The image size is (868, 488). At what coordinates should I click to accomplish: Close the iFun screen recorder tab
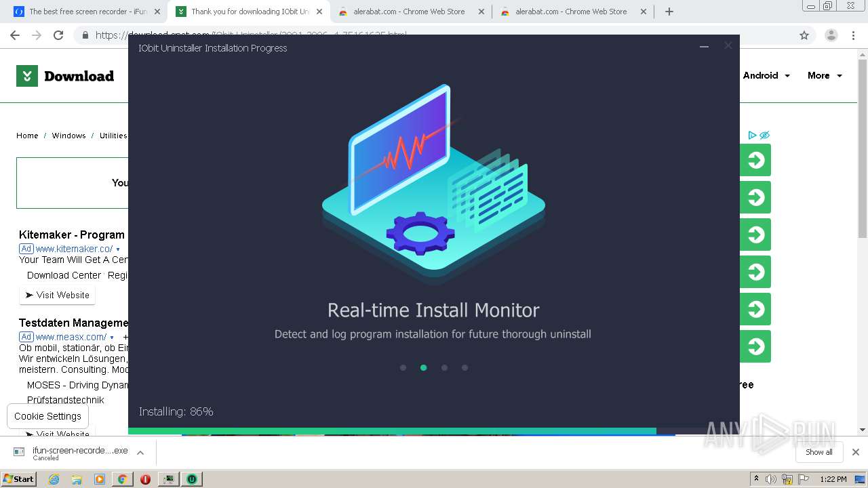(x=157, y=12)
